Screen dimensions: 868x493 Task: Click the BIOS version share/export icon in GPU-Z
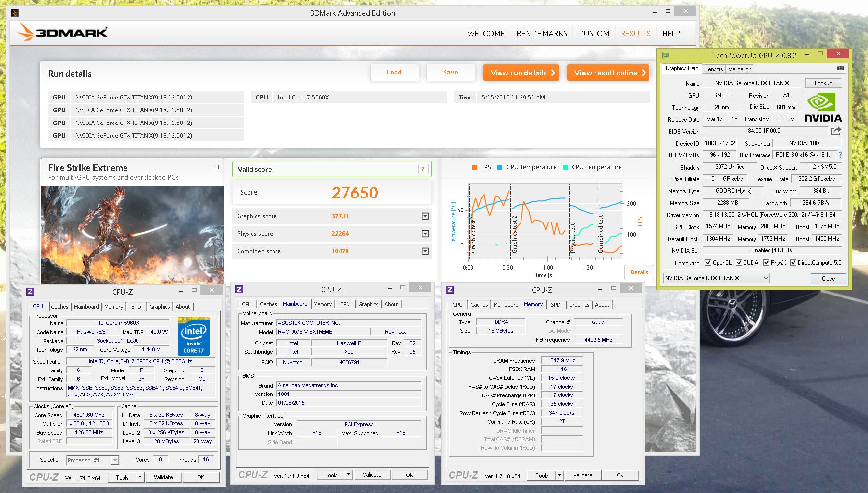(836, 131)
